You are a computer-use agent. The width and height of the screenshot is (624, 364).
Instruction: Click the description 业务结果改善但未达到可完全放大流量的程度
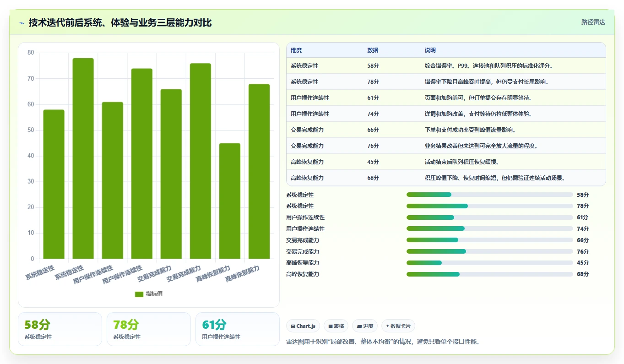click(x=481, y=146)
